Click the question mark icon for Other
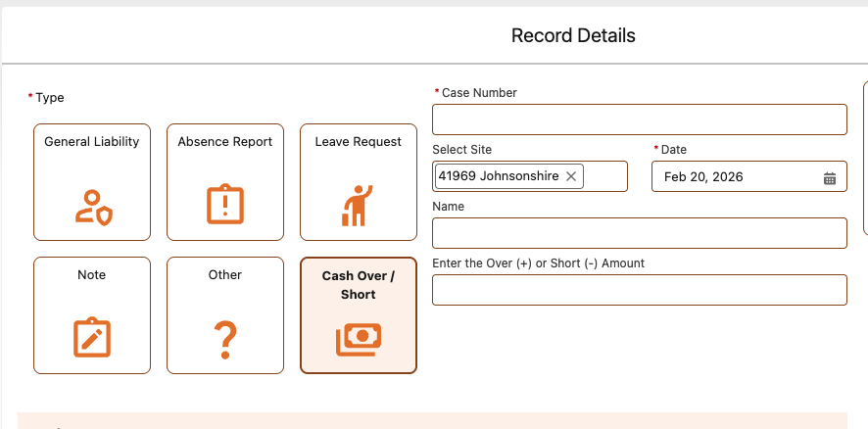Viewport: 868px width, 429px height. click(225, 339)
